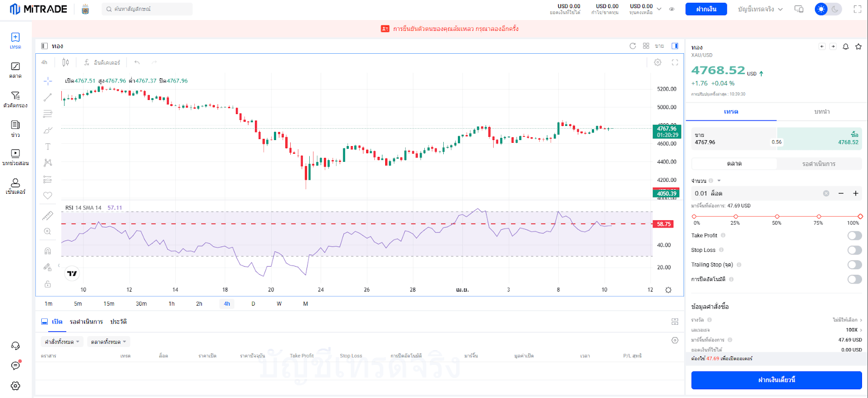Click the price alert bell icon
The height and width of the screenshot is (398, 868).
(x=845, y=47)
